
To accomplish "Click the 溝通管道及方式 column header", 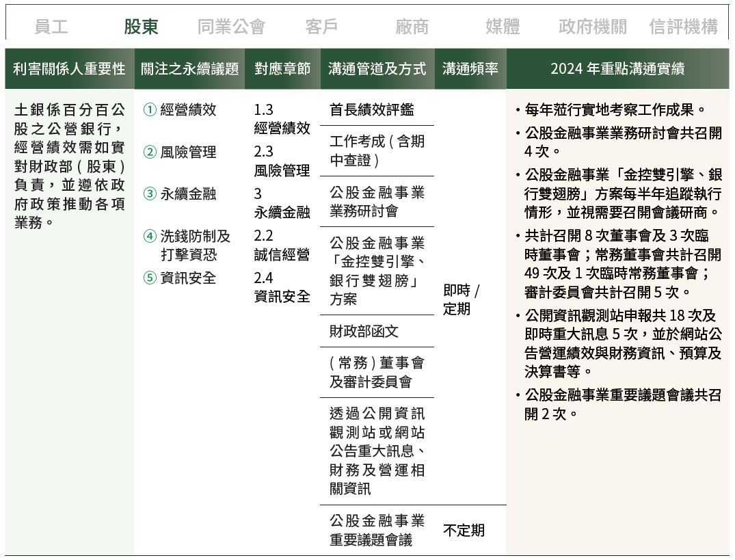I will (377, 69).
